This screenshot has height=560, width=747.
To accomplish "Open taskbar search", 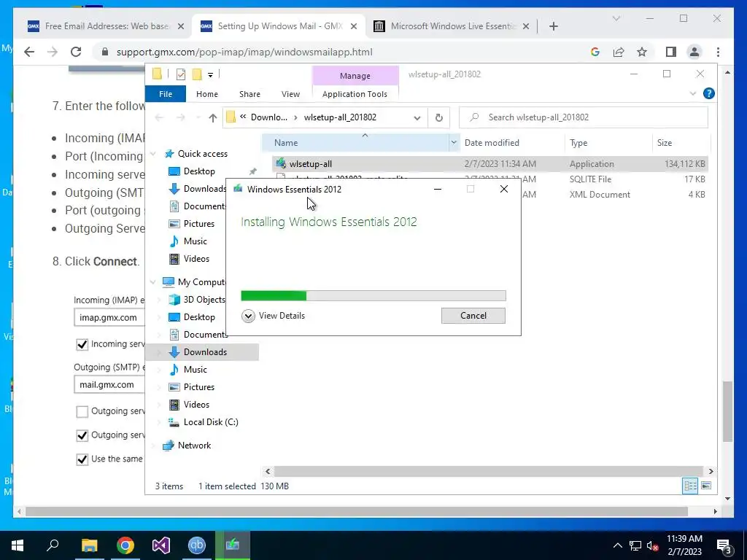I will pyautogui.click(x=53, y=545).
